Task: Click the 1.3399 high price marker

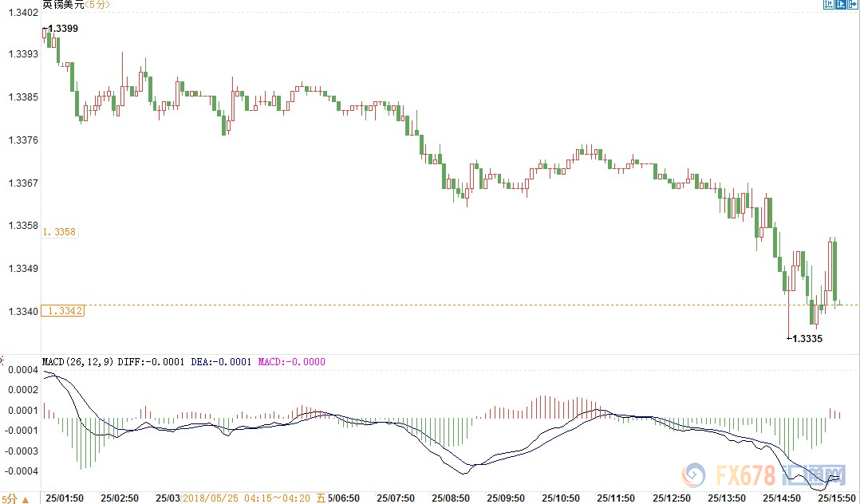Action: coord(62,29)
